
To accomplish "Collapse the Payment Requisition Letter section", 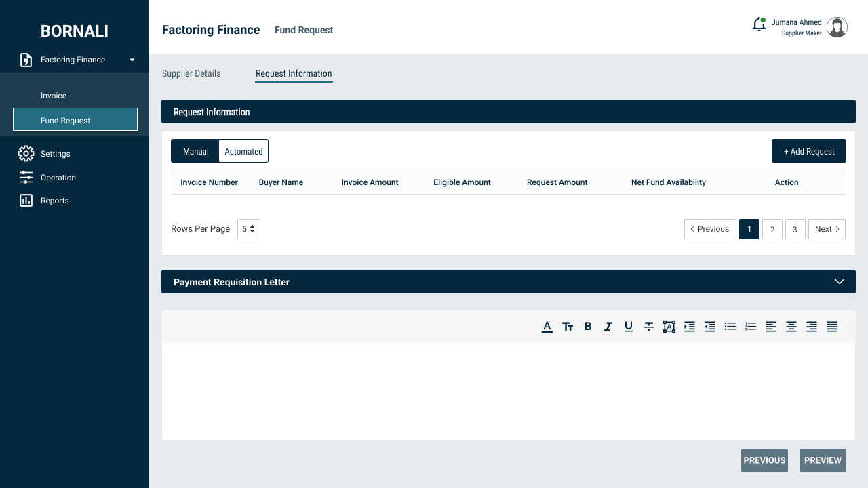I will [x=840, y=282].
